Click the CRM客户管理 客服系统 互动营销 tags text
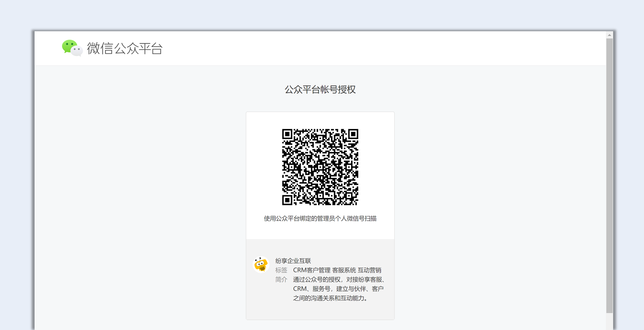 (x=337, y=270)
